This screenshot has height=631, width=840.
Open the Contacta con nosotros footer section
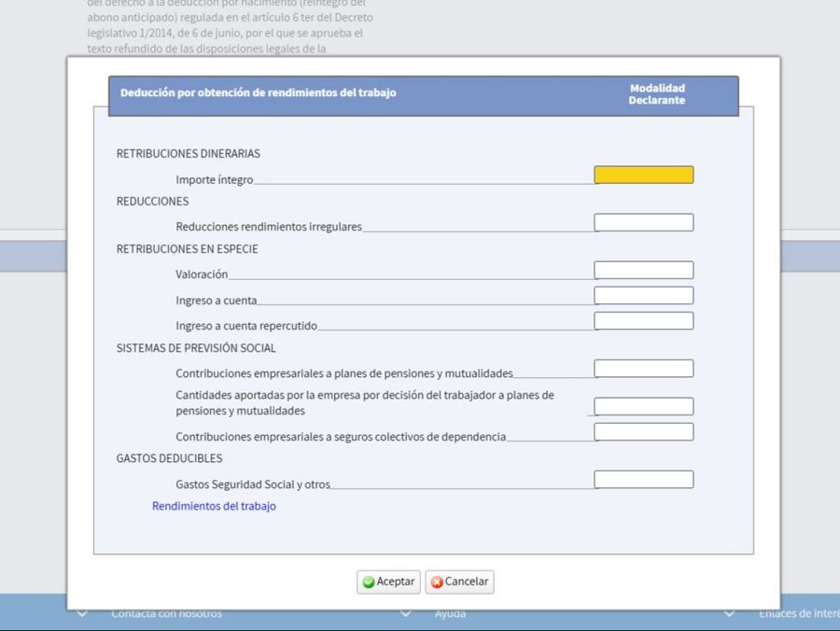[166, 614]
